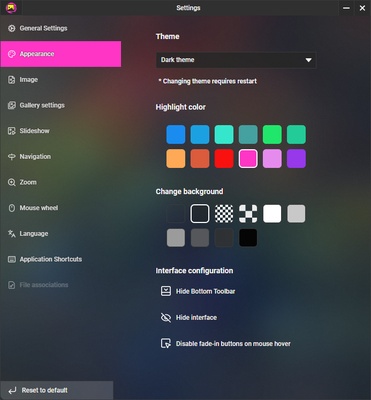Image resolution: width=371 pixels, height=400 pixels.
Task: Click the crossed-out eye Hide interface icon
Action: pos(166,317)
